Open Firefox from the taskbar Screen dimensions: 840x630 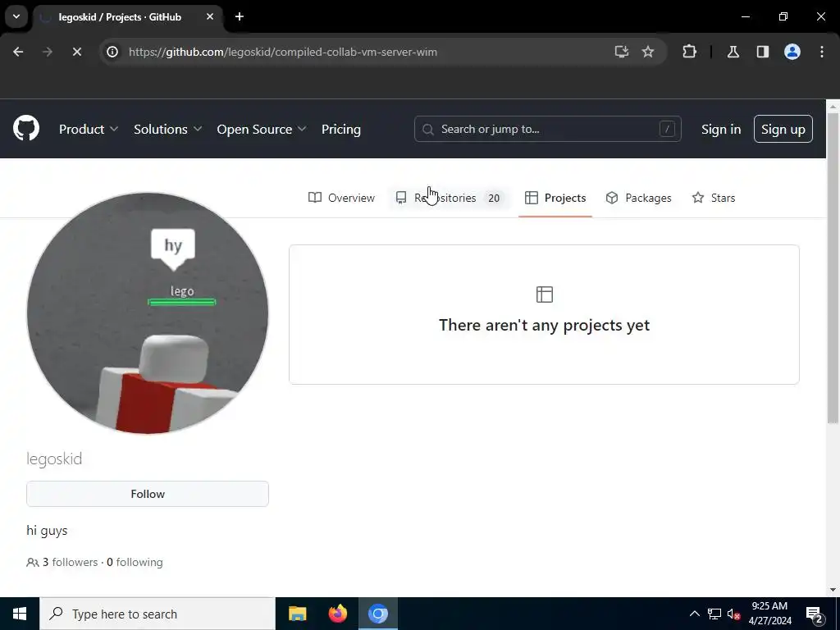coord(337,614)
